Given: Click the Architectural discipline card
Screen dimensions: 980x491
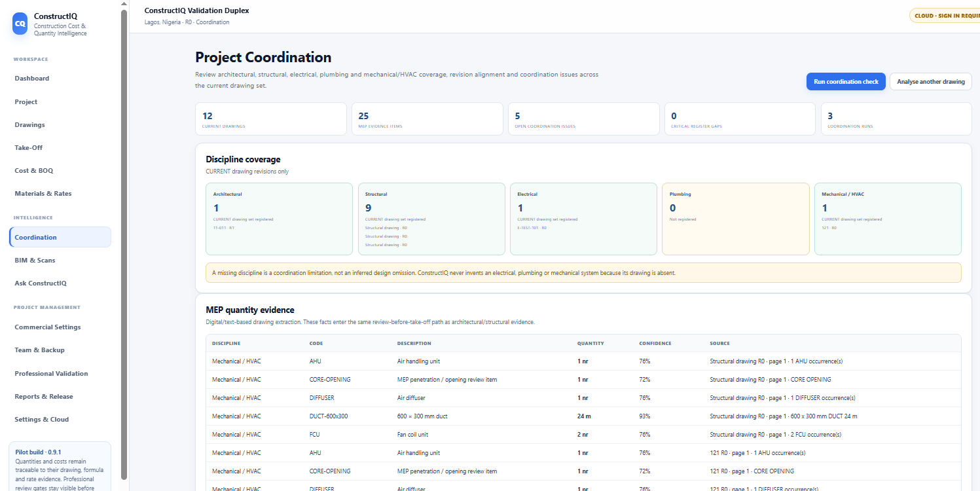Looking at the screenshot, I should [280, 219].
